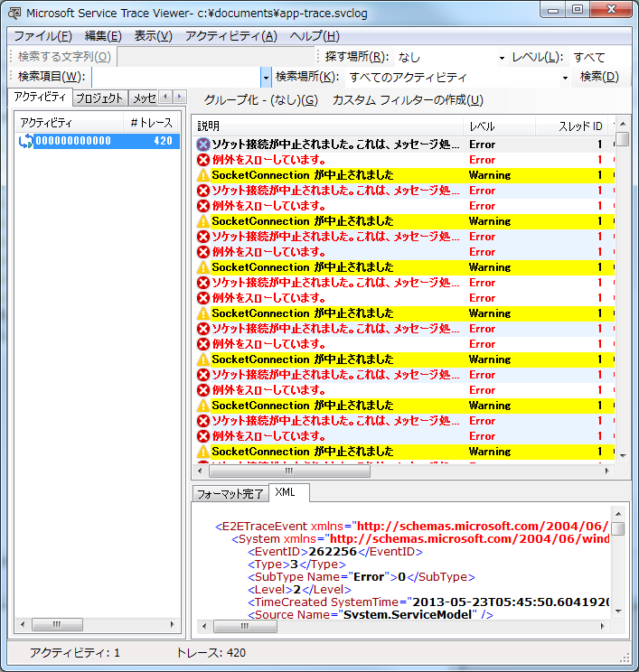Viewport: 639px width, 672px height.
Task: Click the Service Trace Viewer title bar icon
Action: (14, 14)
